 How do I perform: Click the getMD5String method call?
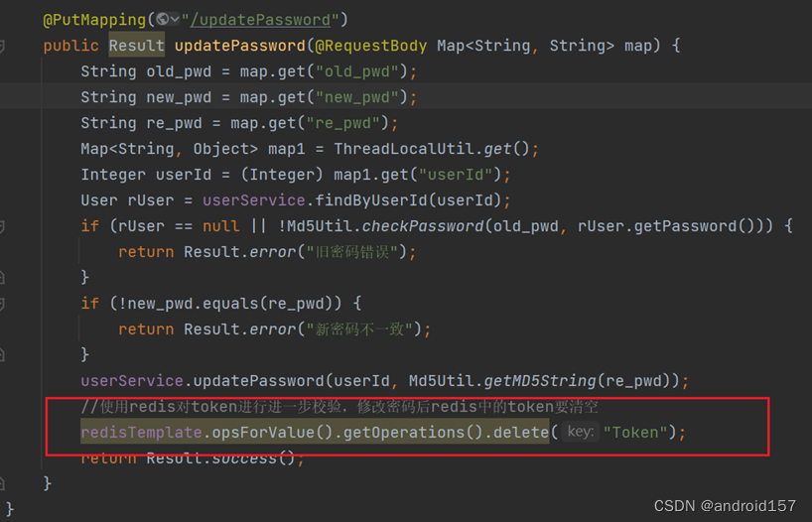tap(540, 381)
